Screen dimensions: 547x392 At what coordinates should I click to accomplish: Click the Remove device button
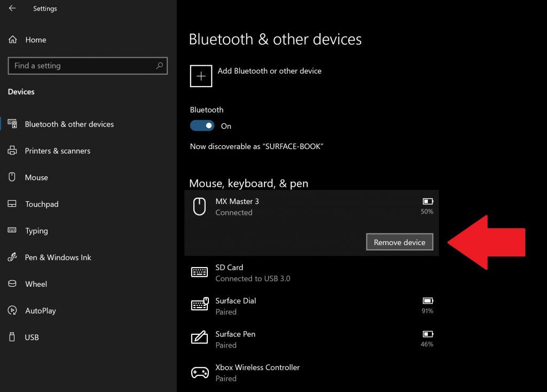pos(400,242)
